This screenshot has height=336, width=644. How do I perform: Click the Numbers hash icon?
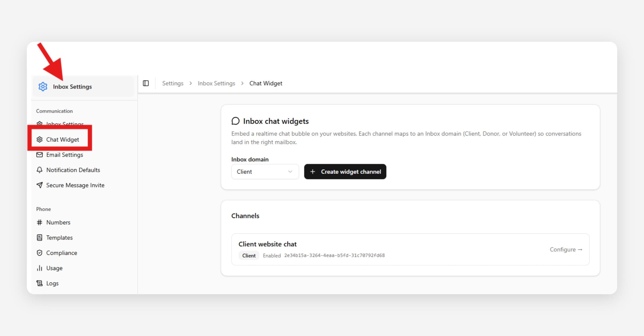39,222
